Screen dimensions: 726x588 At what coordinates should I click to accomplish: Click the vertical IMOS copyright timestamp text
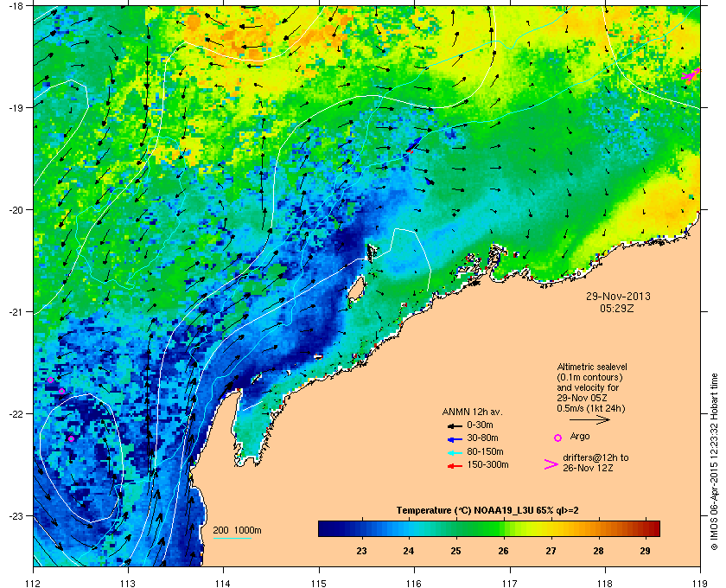(x=714, y=463)
